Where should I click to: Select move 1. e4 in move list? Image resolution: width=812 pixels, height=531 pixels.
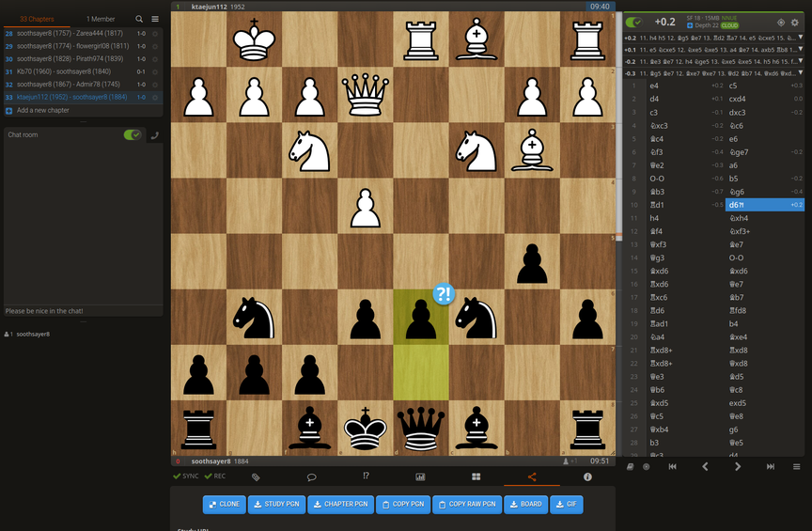click(x=686, y=86)
